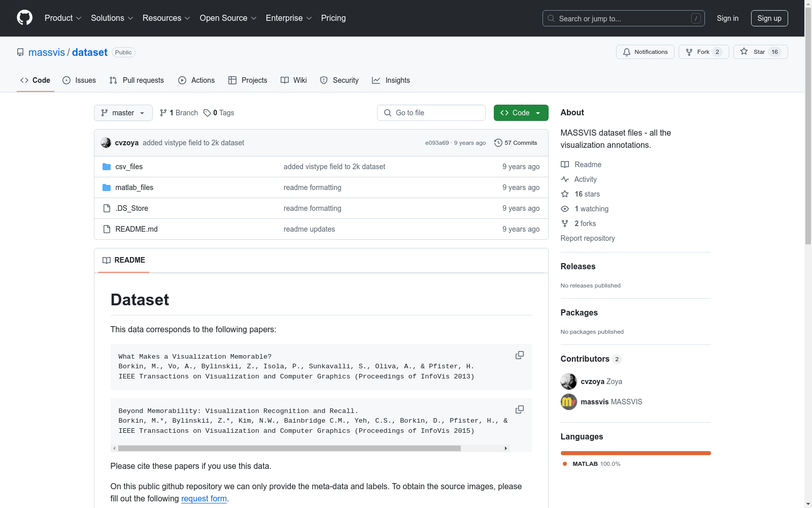
Task: Click massvis contributor avatar
Action: (569, 402)
